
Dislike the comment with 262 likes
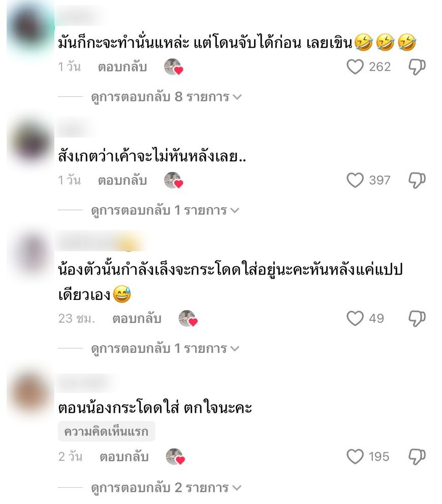pyautogui.click(x=417, y=67)
